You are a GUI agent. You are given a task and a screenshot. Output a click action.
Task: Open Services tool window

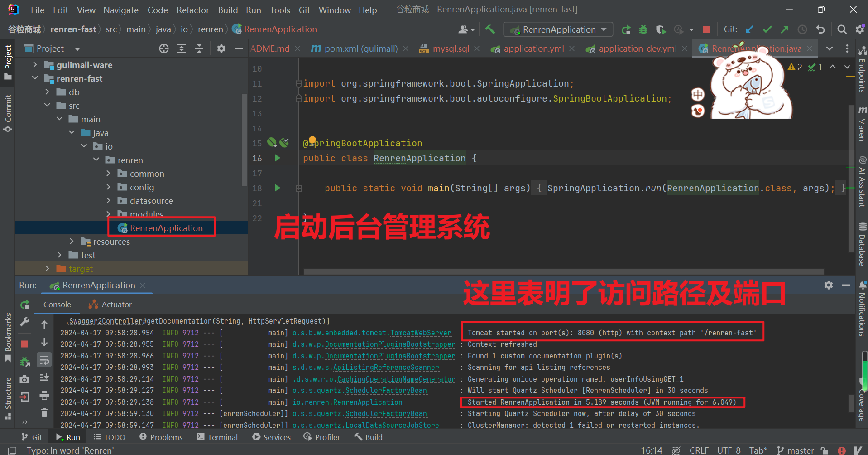point(272,437)
